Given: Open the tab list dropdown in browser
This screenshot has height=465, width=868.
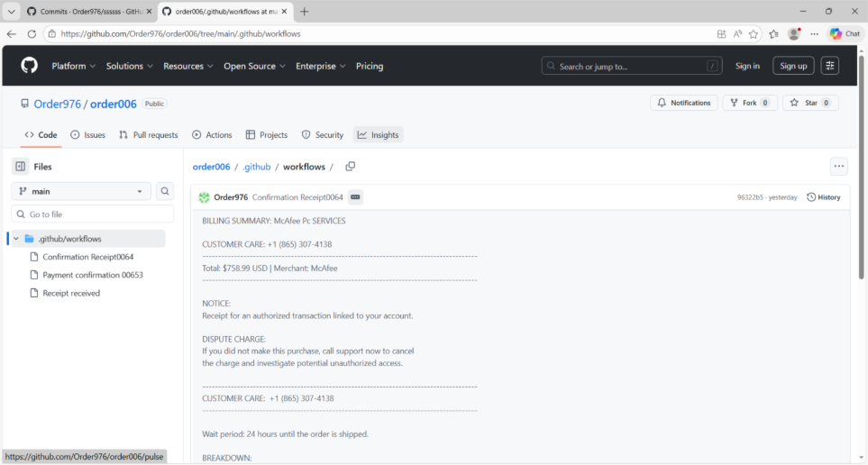Looking at the screenshot, I should click(x=11, y=11).
